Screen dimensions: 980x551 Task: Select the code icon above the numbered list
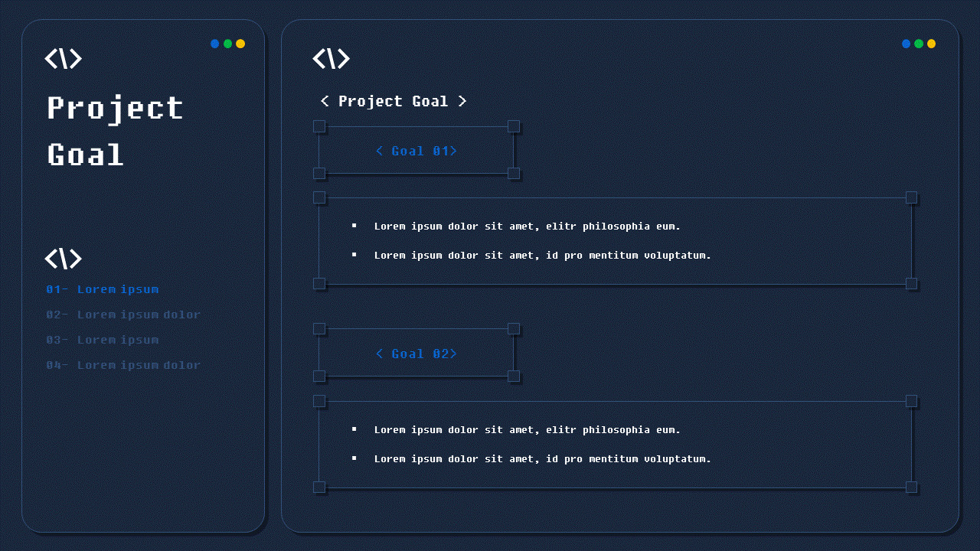click(x=63, y=259)
